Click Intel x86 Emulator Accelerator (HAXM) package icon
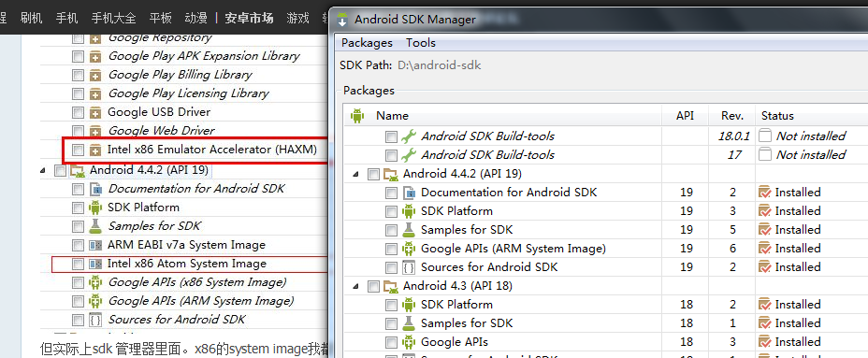The height and width of the screenshot is (358, 868). click(x=95, y=150)
